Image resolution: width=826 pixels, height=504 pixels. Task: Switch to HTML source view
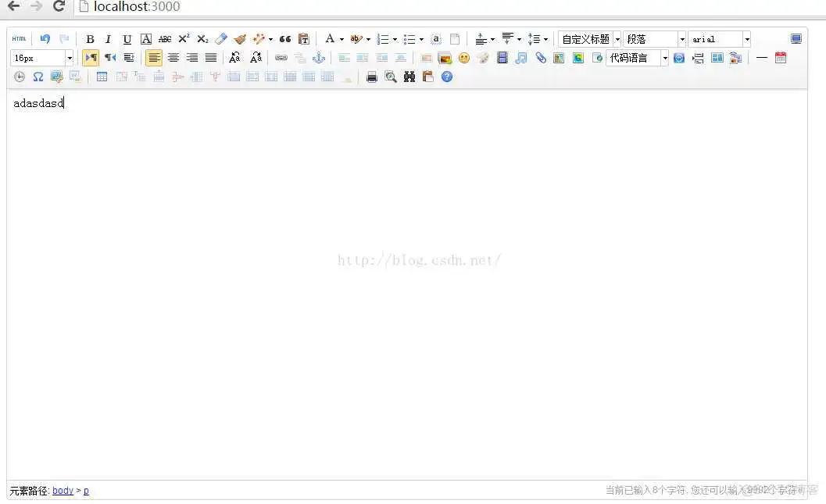19,38
